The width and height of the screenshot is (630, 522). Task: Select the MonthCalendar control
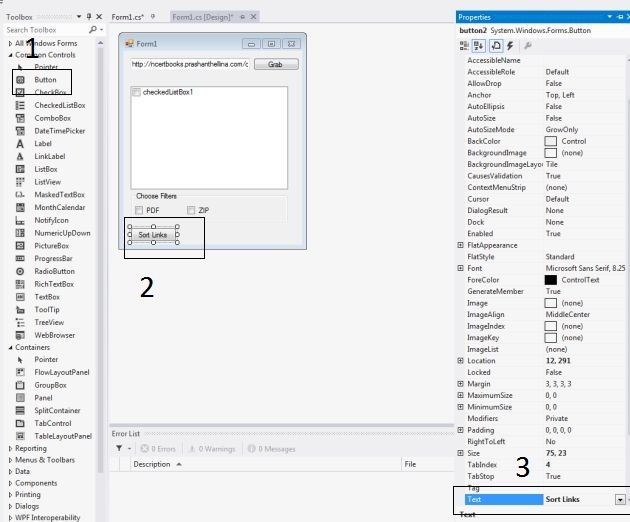click(59, 208)
